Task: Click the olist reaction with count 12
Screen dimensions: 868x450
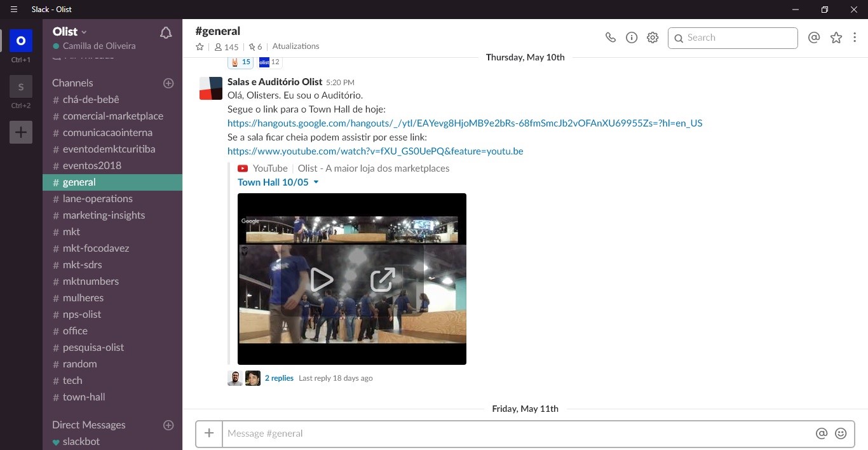Action: pos(270,62)
